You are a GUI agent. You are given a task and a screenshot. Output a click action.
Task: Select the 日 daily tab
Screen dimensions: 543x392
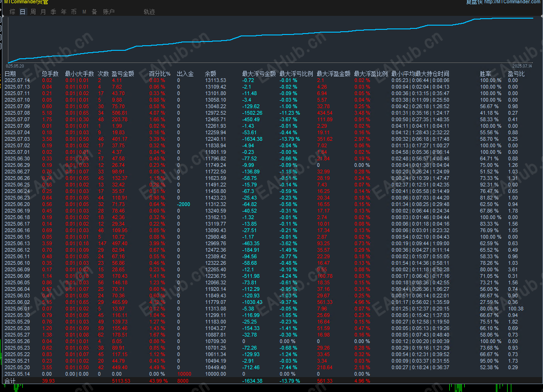23,12
